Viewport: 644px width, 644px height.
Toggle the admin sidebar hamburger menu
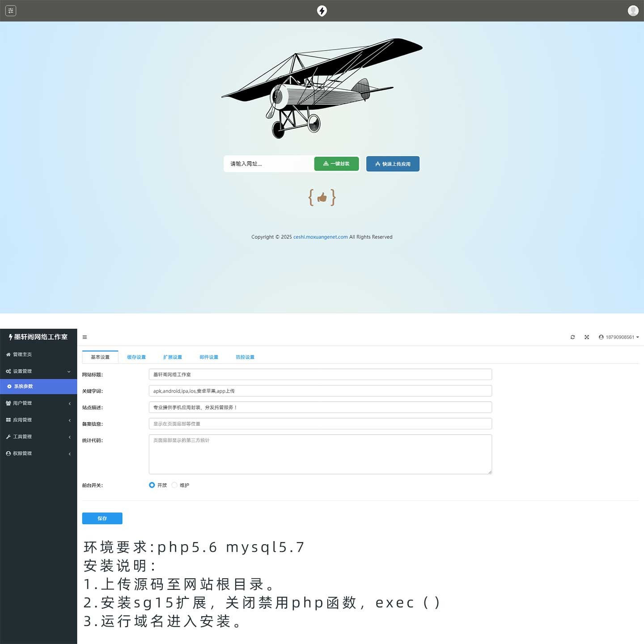click(85, 337)
